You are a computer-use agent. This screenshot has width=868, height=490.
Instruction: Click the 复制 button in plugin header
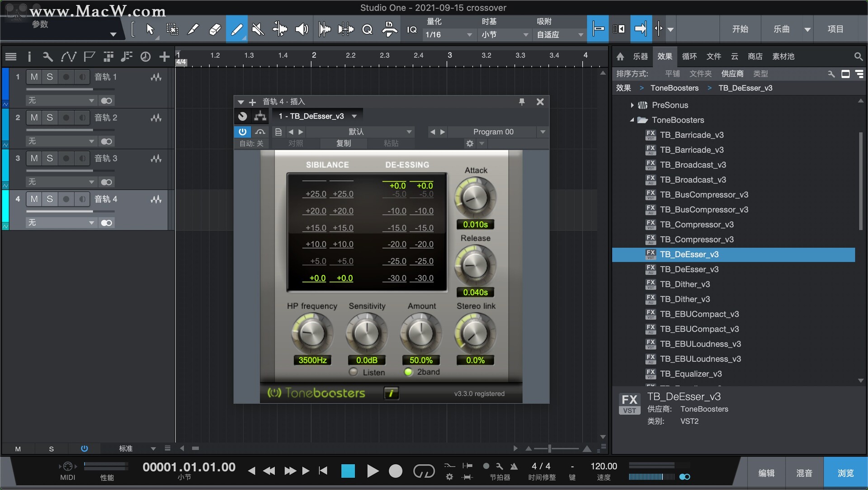pyautogui.click(x=344, y=143)
